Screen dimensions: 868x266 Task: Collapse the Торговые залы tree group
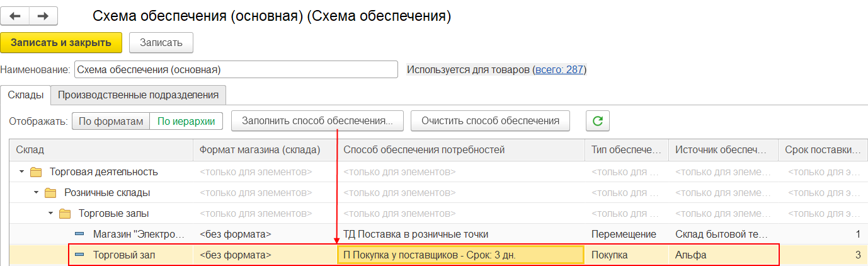pyautogui.click(x=51, y=214)
